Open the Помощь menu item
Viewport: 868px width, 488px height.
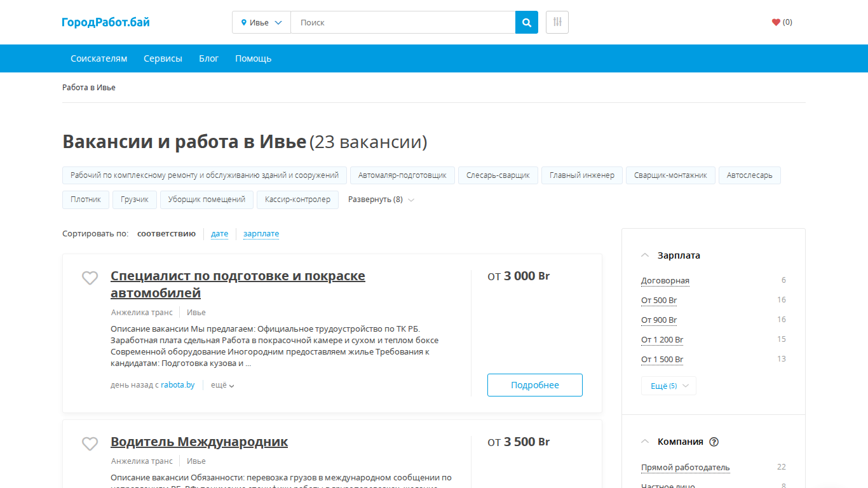click(253, 58)
